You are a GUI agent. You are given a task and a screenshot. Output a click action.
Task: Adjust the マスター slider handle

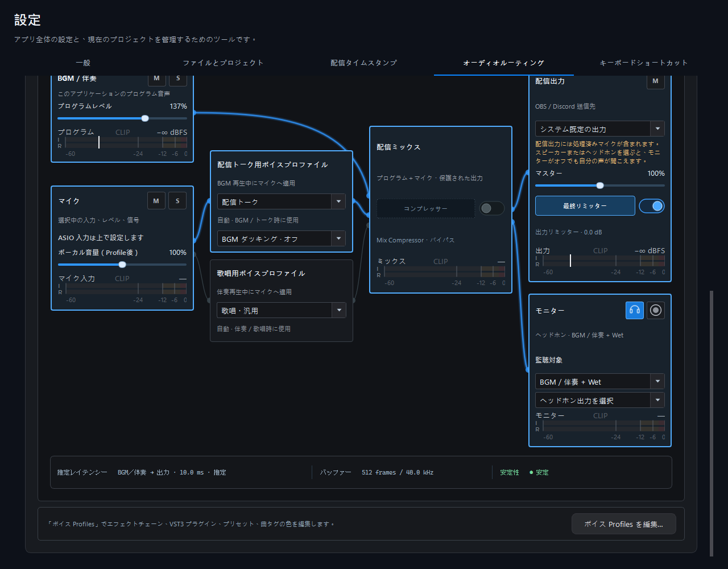(600, 185)
